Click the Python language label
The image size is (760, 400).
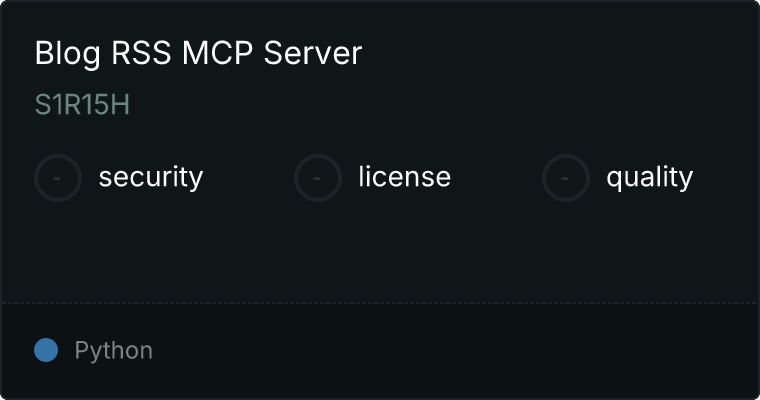[x=113, y=351]
